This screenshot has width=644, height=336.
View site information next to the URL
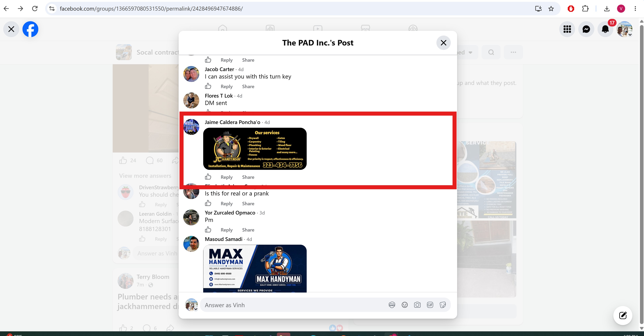pyautogui.click(x=52, y=8)
